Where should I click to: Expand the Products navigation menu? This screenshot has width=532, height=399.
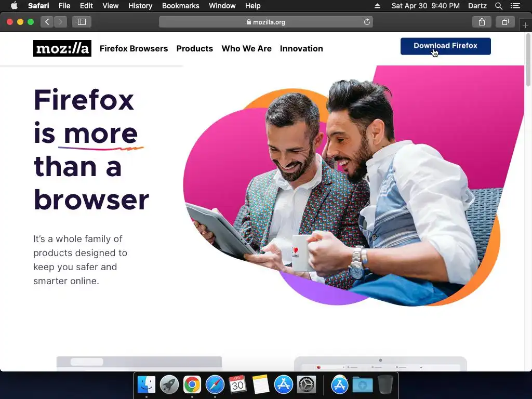195,48
